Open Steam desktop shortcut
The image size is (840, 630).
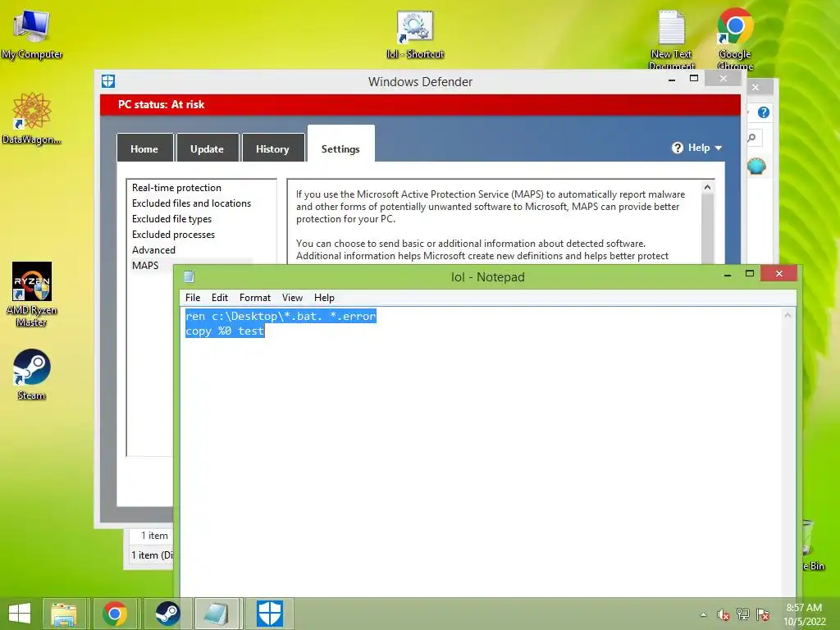pos(32,374)
